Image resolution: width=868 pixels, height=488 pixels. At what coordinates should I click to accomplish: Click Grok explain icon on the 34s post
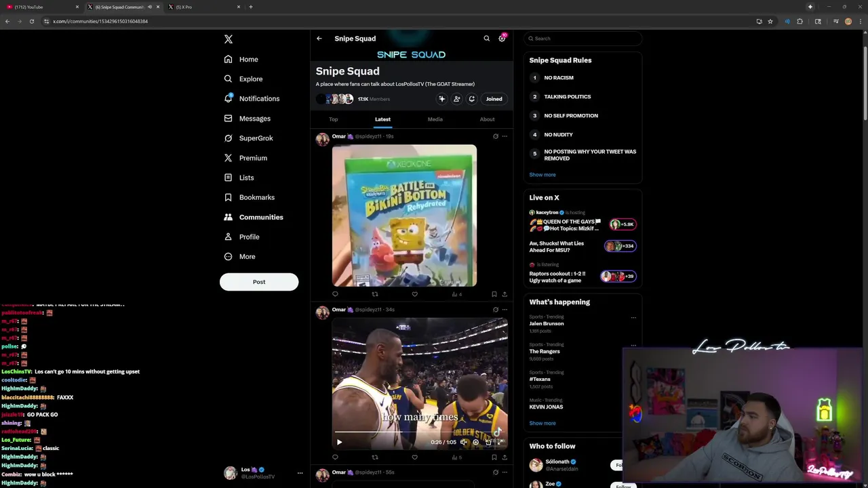pos(496,310)
